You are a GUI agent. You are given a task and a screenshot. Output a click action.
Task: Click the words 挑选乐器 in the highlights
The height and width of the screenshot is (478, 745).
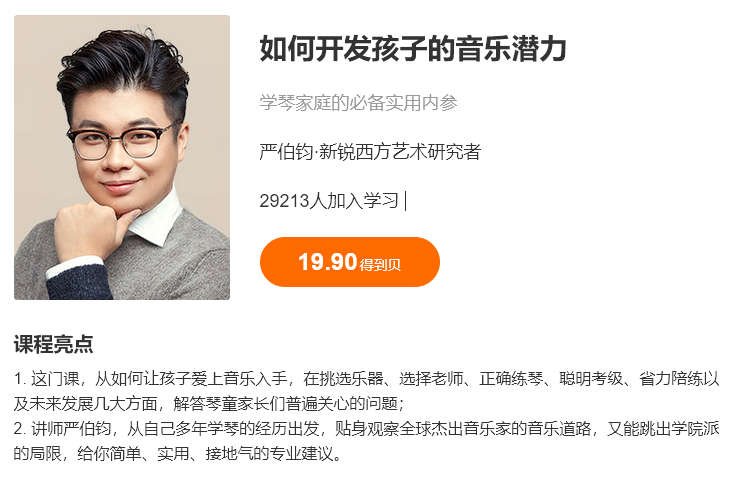[351, 379]
